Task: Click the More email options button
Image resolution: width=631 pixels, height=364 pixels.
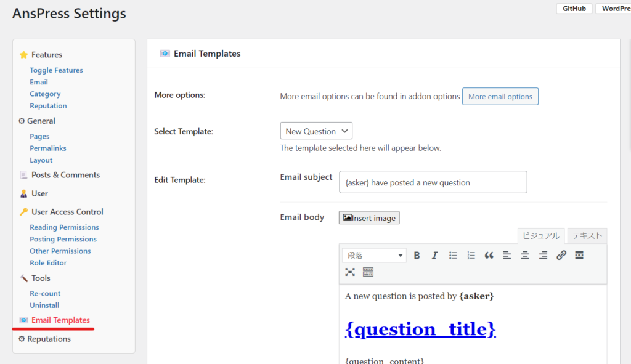Action: (500, 97)
